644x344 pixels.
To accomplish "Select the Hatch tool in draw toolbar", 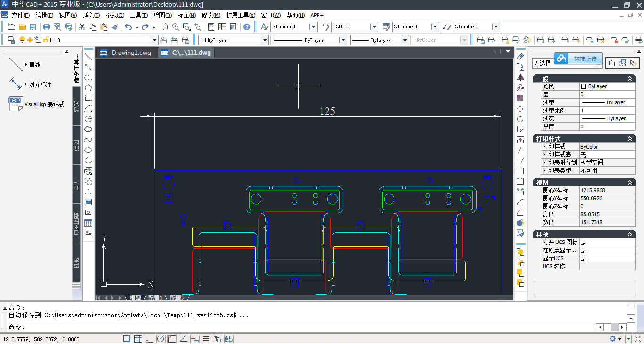I will (88, 202).
